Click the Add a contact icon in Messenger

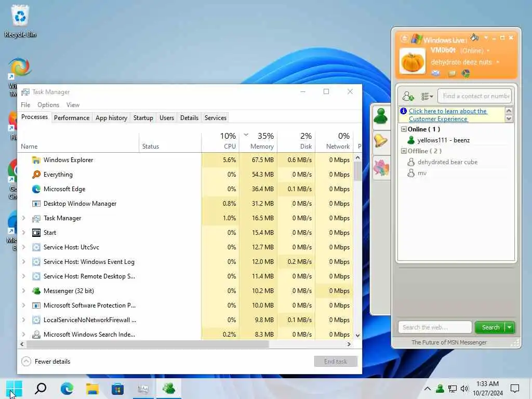(408, 96)
